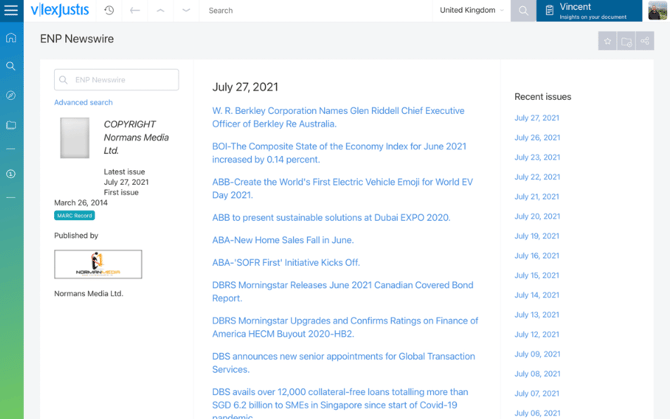Focus the top Search input field

[316, 10]
